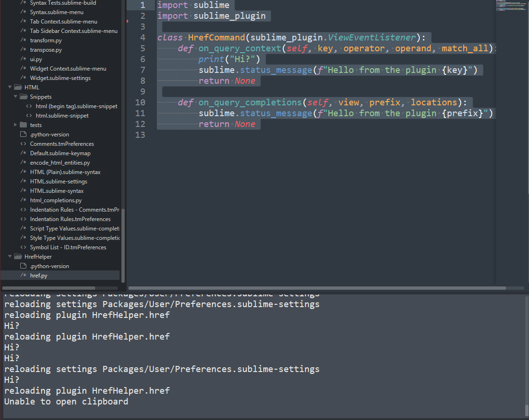This screenshot has width=529, height=420.
Task: Open Default.sublime-keymap under HTML
Action: 60,153
